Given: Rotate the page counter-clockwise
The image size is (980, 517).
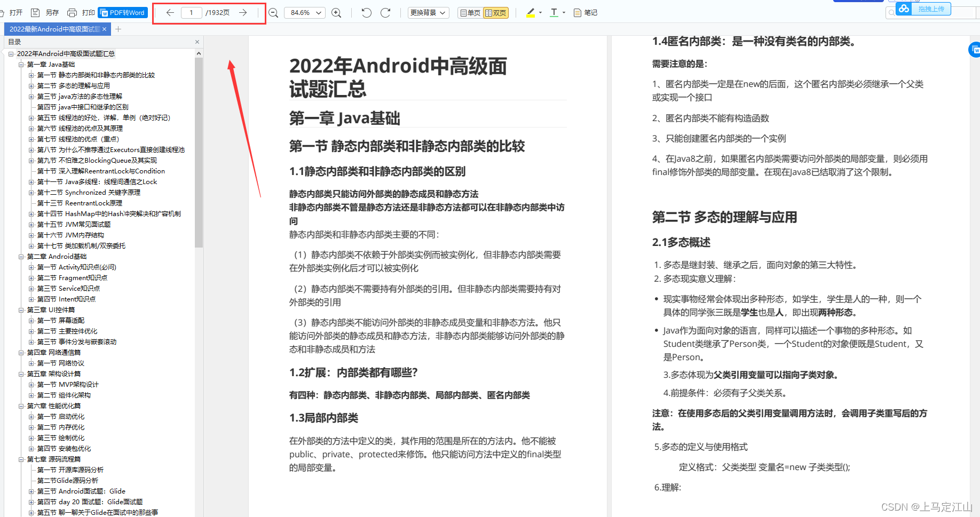Looking at the screenshot, I should pos(366,12).
